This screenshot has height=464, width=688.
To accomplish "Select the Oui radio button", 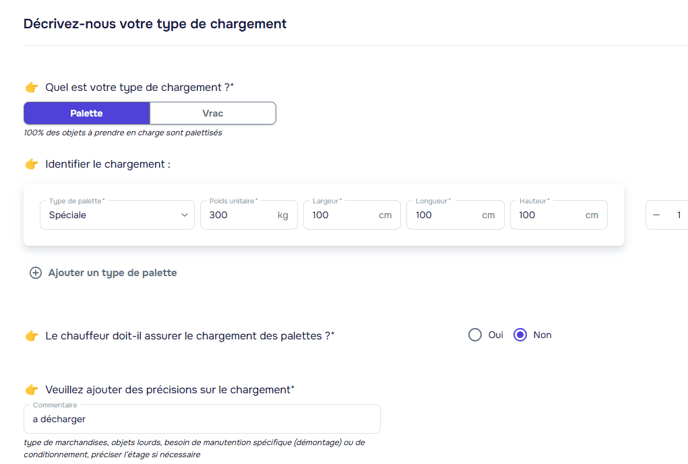I will 475,335.
